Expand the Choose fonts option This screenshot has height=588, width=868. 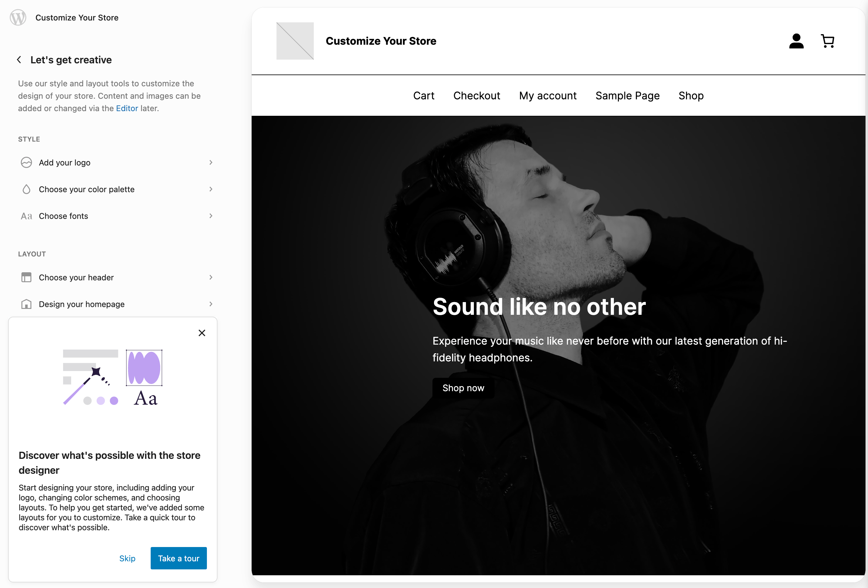[x=211, y=216]
